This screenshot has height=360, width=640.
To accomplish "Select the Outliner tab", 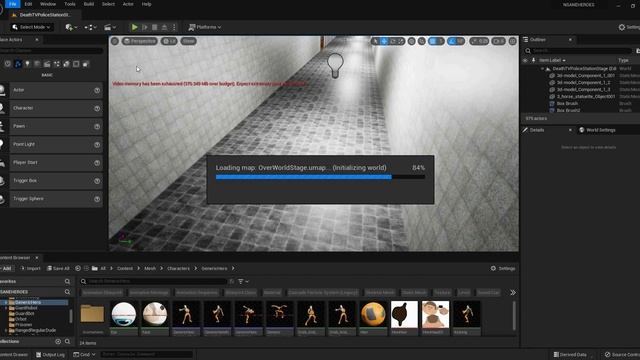I will click(538, 40).
